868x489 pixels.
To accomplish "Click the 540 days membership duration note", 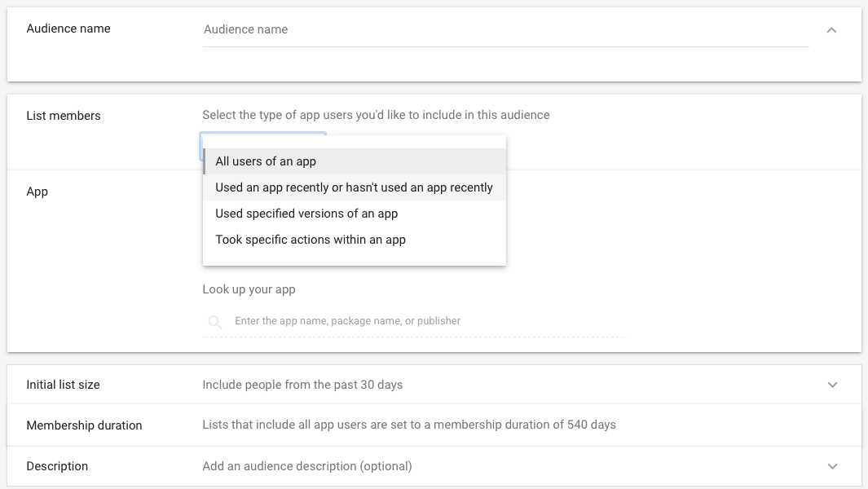I will coord(409,425).
